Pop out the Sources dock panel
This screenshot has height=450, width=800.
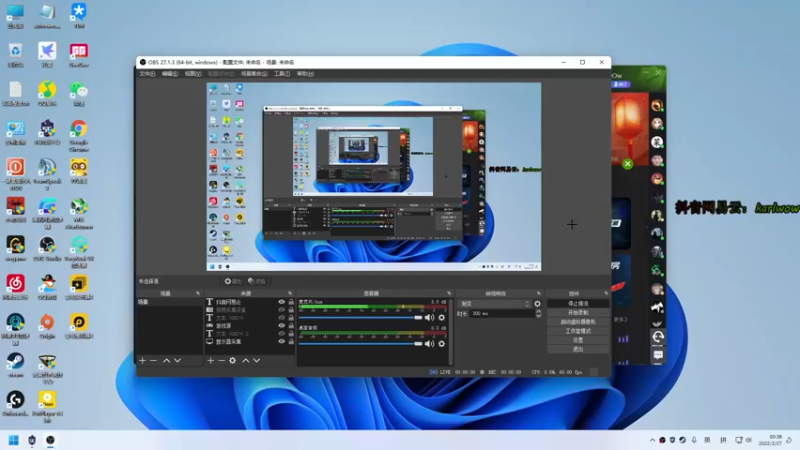coord(290,293)
